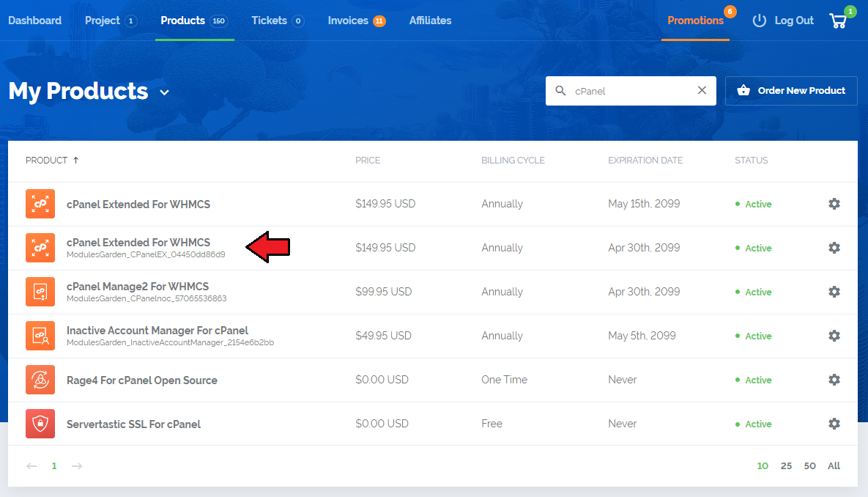
Task: Open settings gear for cPanel Extended Apr 30th row
Action: tap(834, 248)
